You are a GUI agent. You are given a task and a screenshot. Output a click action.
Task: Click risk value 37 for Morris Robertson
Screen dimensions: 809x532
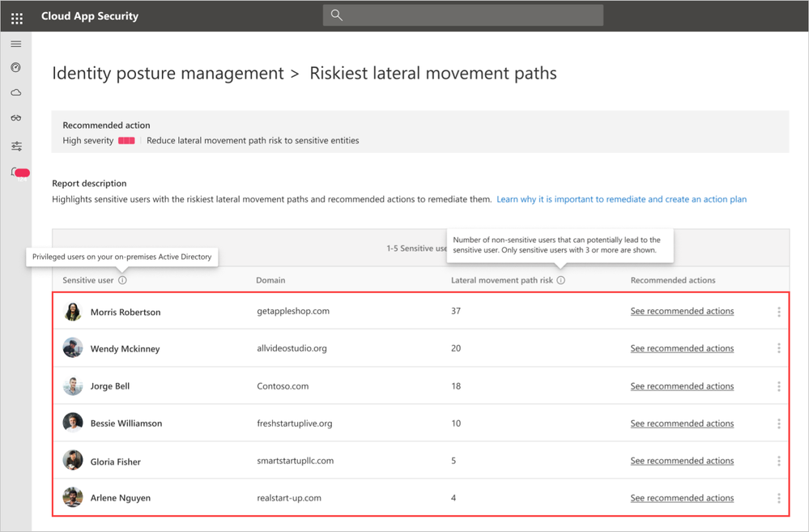click(x=456, y=311)
